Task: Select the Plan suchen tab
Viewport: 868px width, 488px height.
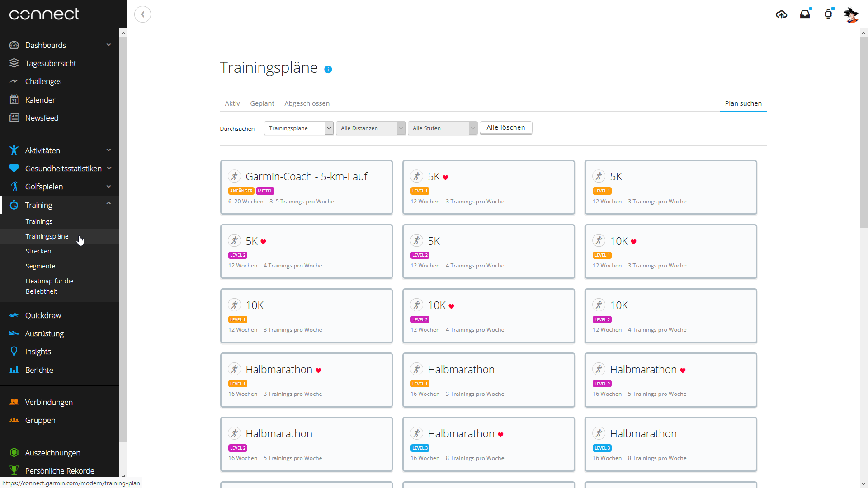Action: tap(743, 103)
